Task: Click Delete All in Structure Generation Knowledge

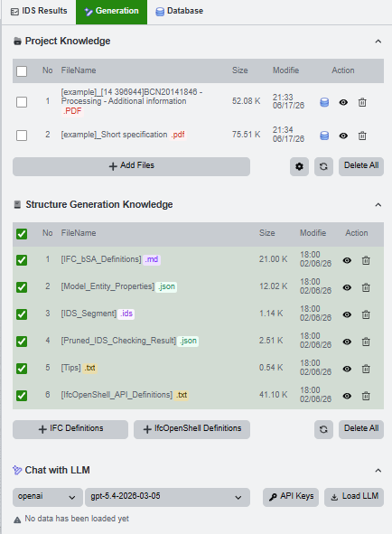Action: 361,429
